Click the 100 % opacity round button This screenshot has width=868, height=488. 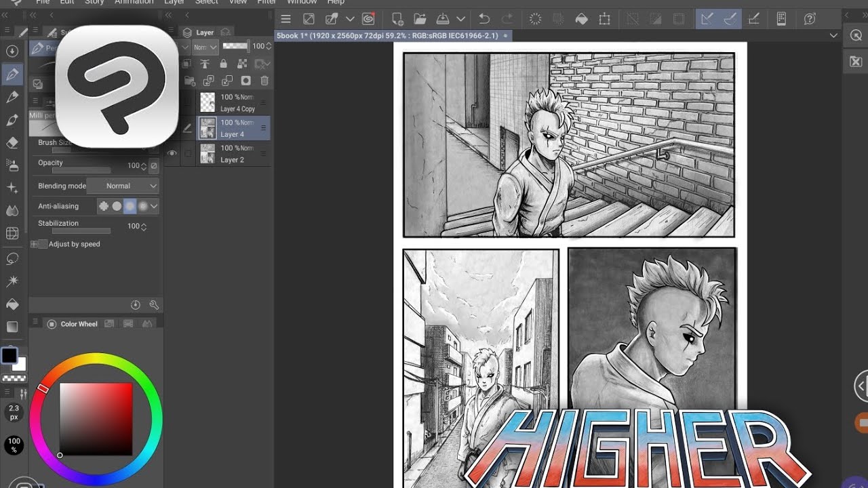(x=14, y=445)
